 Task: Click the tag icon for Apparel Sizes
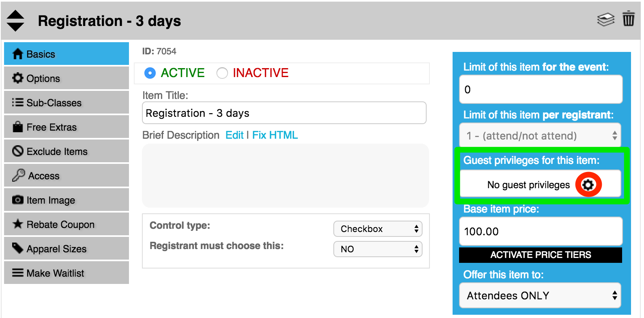point(17,248)
